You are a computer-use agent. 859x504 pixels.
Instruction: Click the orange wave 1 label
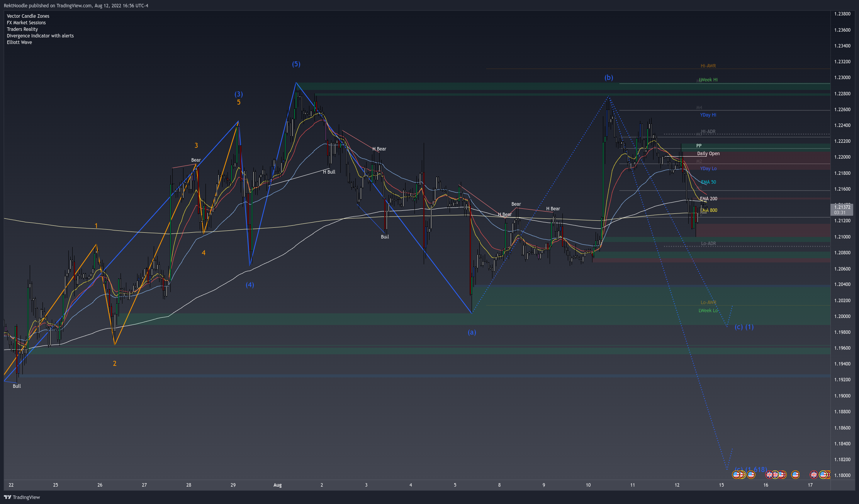click(x=96, y=226)
